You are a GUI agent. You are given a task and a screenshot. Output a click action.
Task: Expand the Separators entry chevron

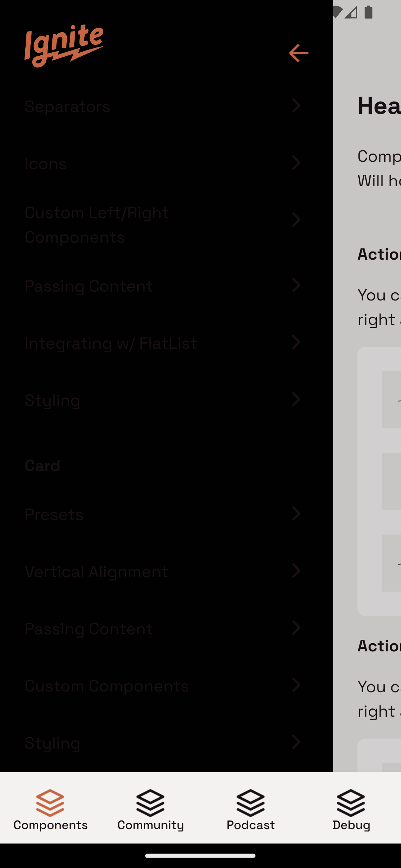pos(296,106)
